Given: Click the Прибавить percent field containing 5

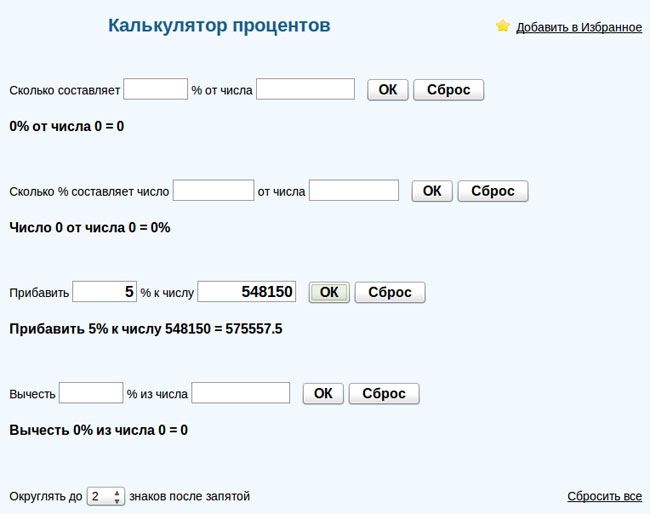Looking at the screenshot, I should [105, 291].
